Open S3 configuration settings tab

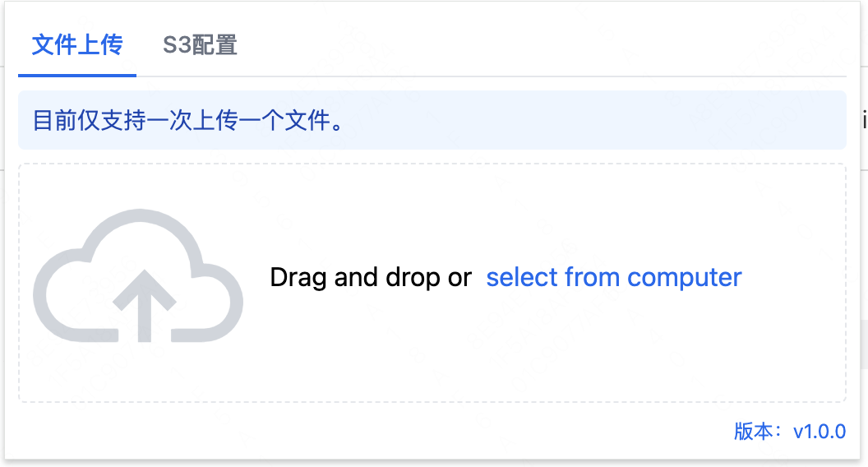pyautogui.click(x=200, y=44)
